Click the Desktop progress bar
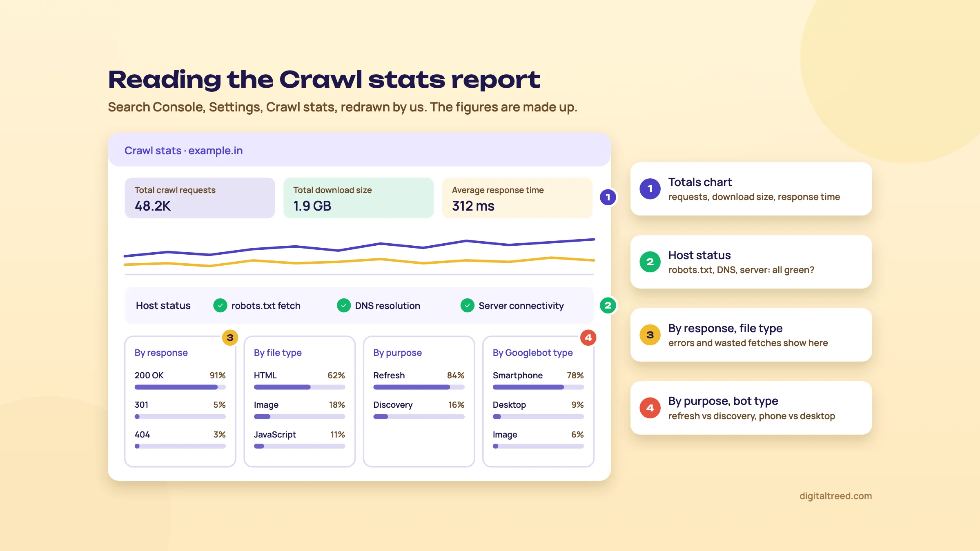 point(538,417)
